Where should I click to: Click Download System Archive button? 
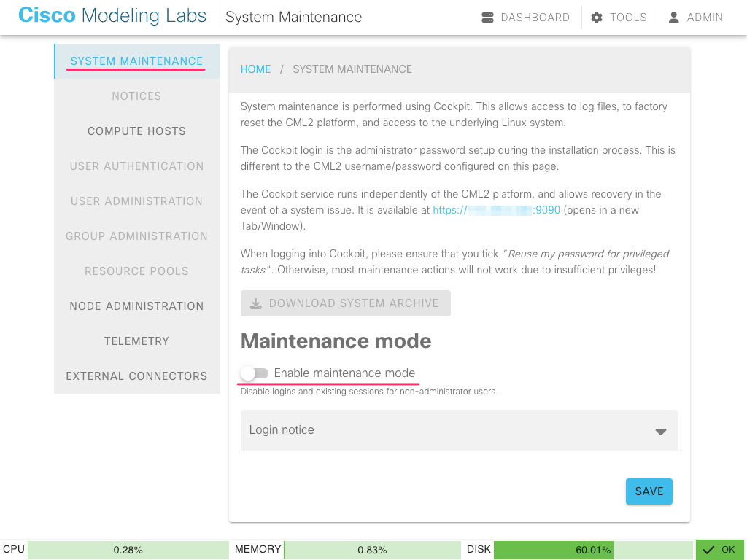coord(345,303)
